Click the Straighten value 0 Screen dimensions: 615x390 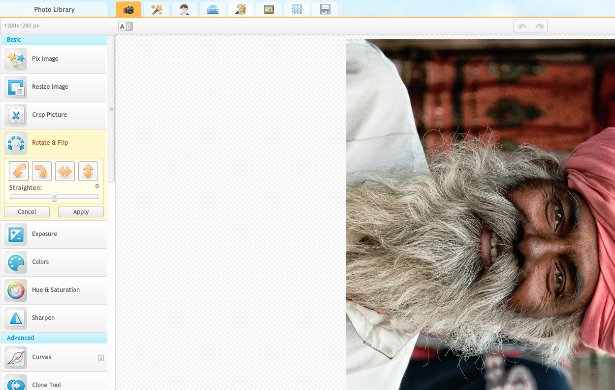[97, 186]
